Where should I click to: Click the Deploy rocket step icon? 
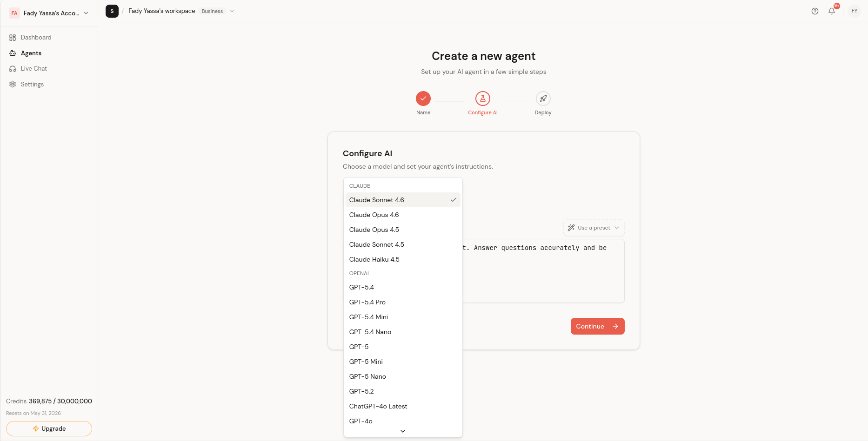[543, 99]
